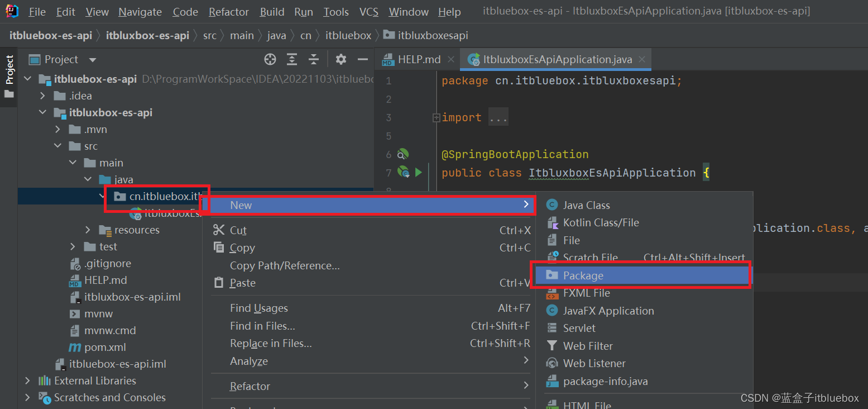Open the Edit menu
Image resolution: width=868 pixels, height=409 pixels.
pos(66,12)
